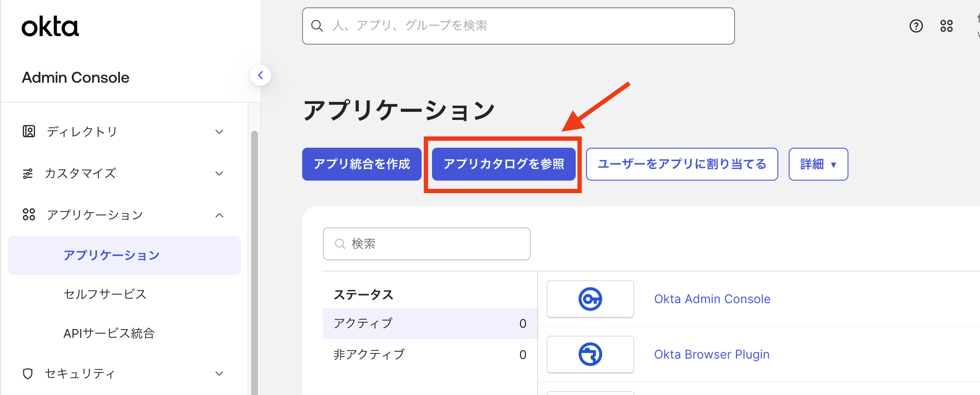Click the okta logo
Viewport: 980px width, 395px height.
pos(50,27)
